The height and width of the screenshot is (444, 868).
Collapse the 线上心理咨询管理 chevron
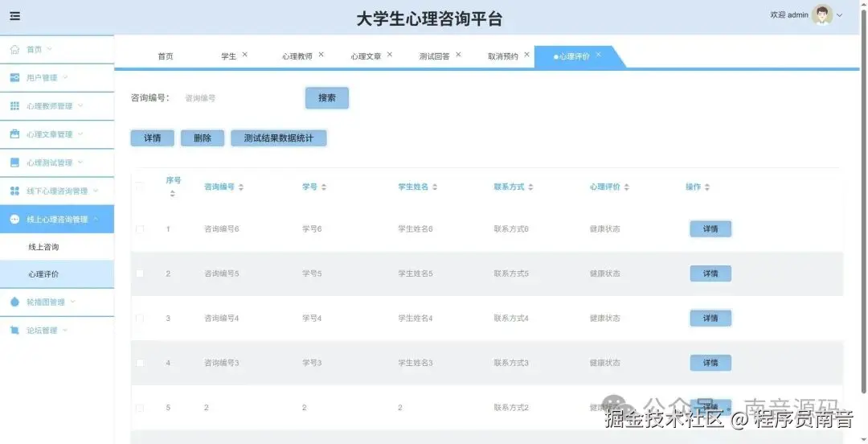95,219
